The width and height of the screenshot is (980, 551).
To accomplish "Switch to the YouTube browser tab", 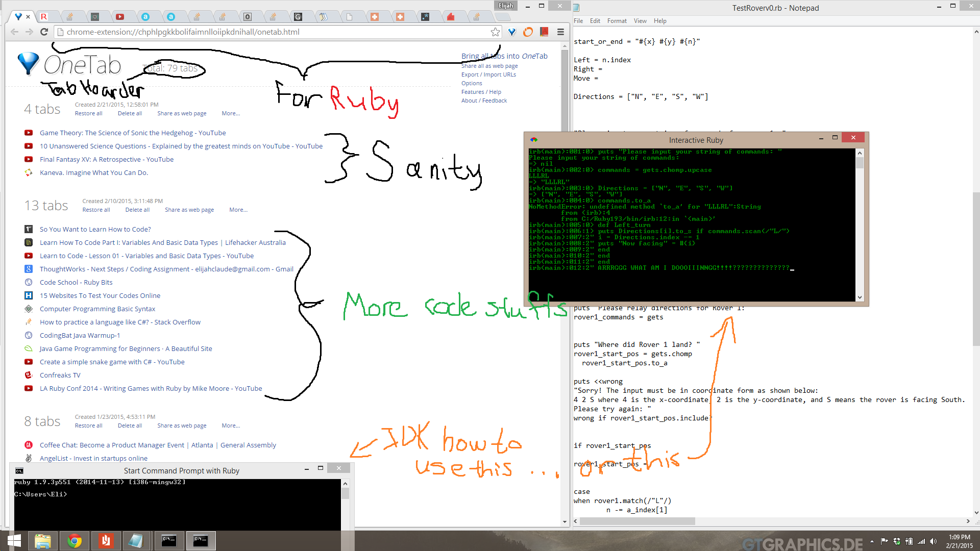I will (120, 17).
